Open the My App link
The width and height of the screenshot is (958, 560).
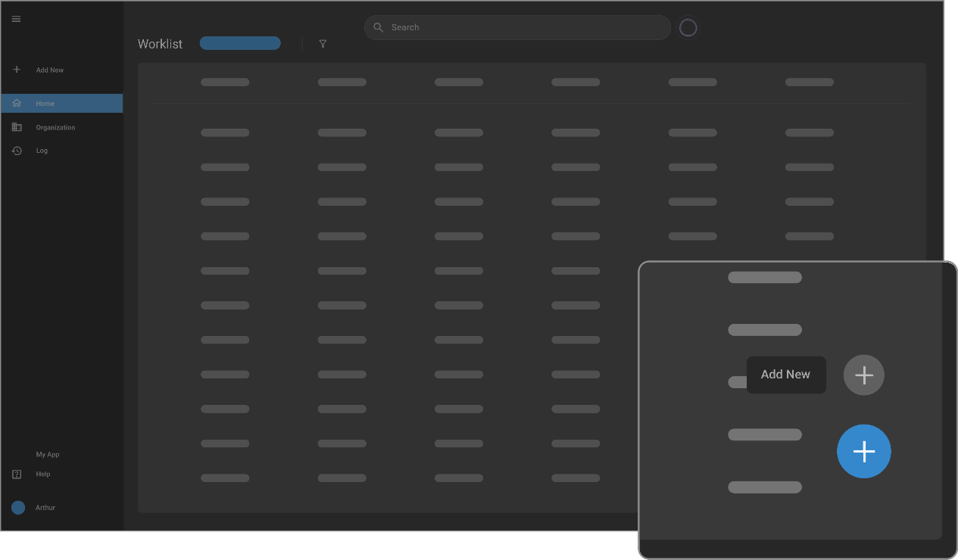coord(48,455)
